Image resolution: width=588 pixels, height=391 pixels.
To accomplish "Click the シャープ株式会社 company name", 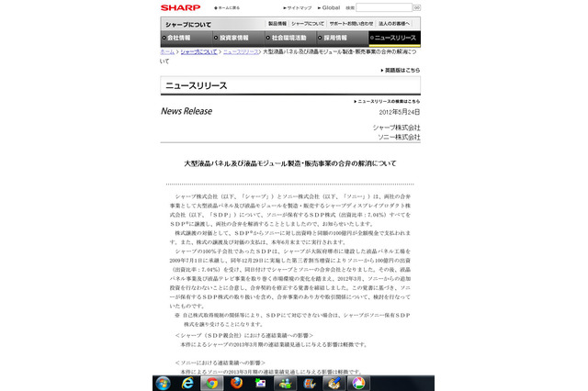I will [396, 128].
